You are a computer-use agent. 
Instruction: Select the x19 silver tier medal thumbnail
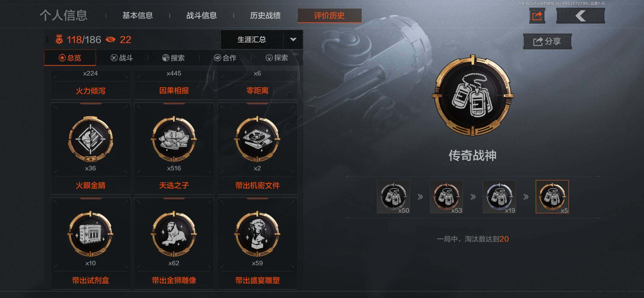pyautogui.click(x=499, y=197)
